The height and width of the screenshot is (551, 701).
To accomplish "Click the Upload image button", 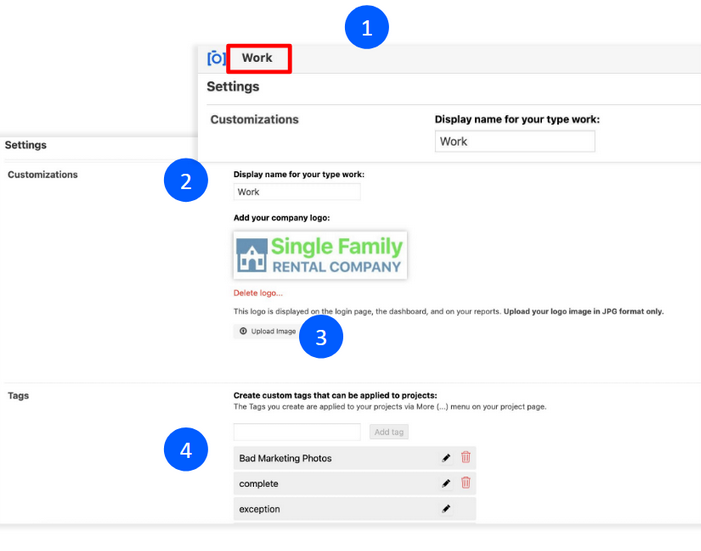I will 268,331.
